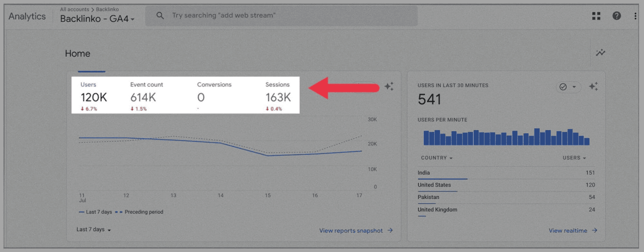Open the Insights trend icon beside Home
644x252 pixels.
coord(601,53)
